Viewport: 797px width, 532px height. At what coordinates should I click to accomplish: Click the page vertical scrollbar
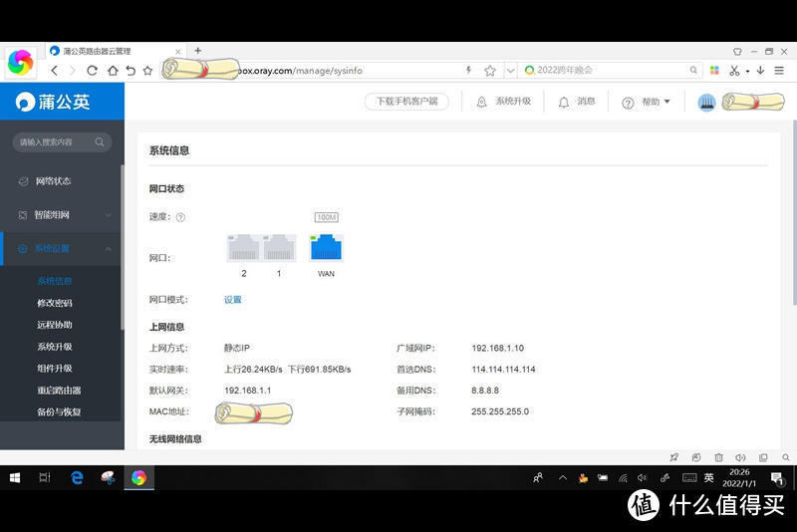click(794, 212)
